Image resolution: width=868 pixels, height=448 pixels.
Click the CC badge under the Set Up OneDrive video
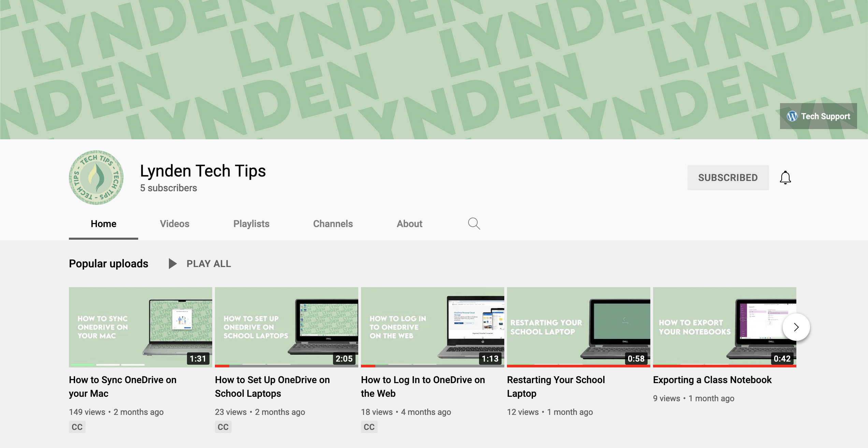223,427
